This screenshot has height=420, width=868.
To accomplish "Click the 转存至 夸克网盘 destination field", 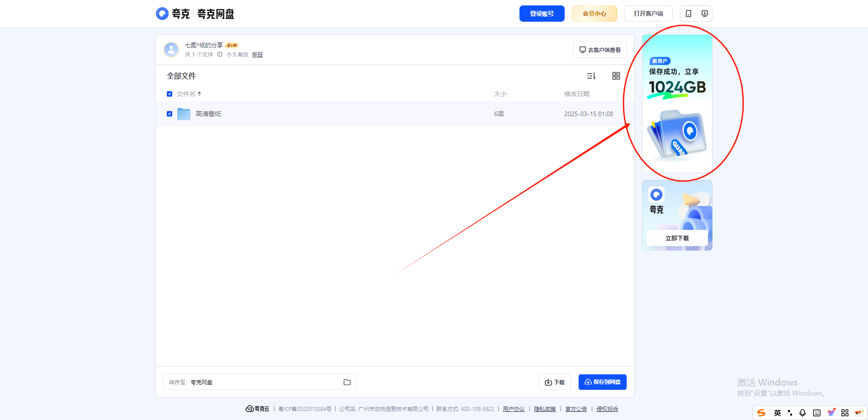I will point(260,382).
